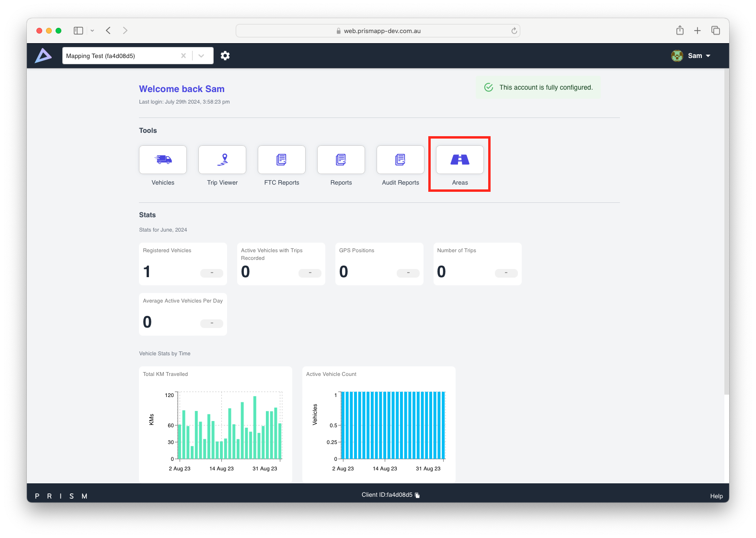756x538 pixels.
Task: Open the Vehicles tool
Action: pyautogui.click(x=163, y=160)
